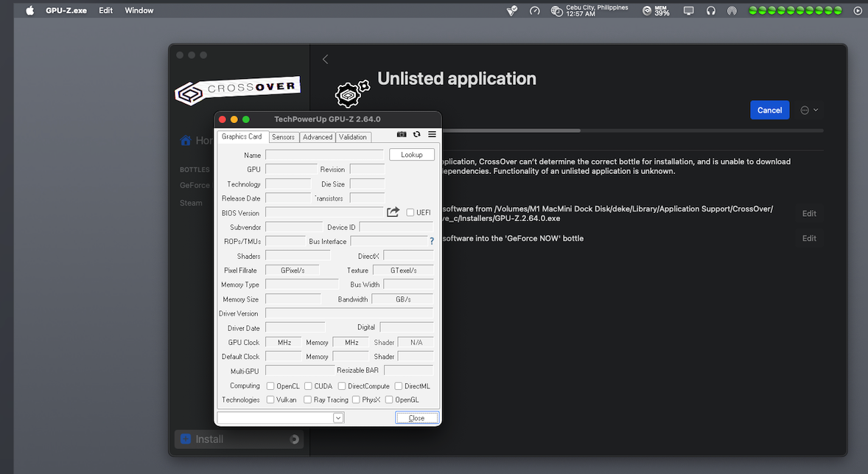The height and width of the screenshot is (474, 868).
Task: Click the Bus Interface question mark
Action: pos(432,241)
